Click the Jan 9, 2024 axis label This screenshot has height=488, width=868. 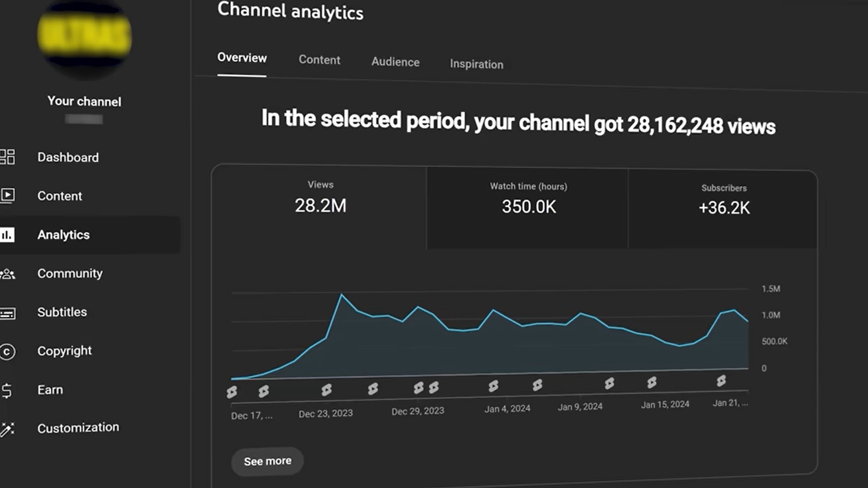[580, 407]
